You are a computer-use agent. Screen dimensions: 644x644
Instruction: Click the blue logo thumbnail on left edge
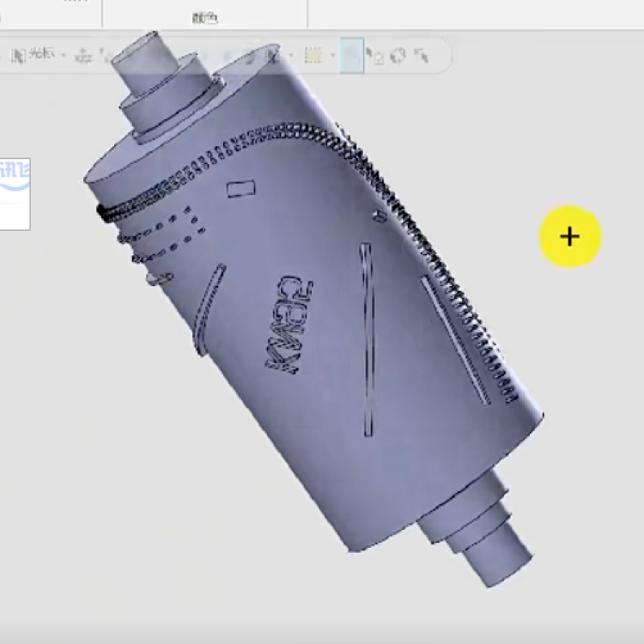pos(15,193)
